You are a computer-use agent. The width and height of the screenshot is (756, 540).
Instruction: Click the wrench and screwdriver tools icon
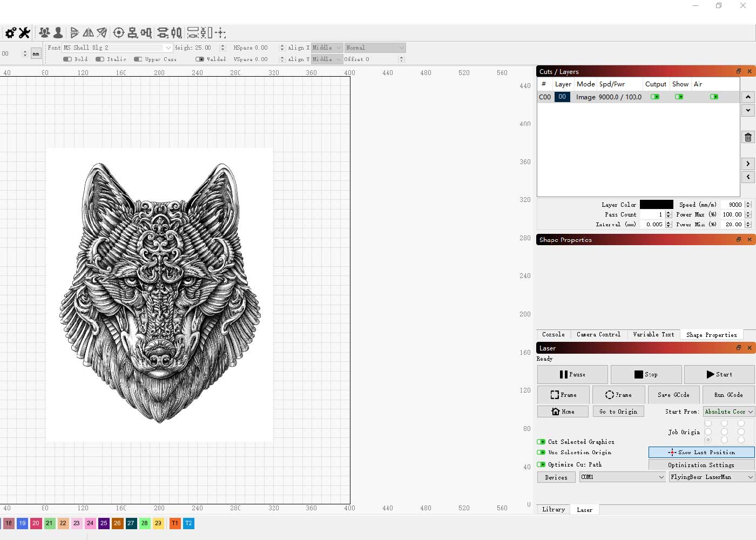pos(24,33)
